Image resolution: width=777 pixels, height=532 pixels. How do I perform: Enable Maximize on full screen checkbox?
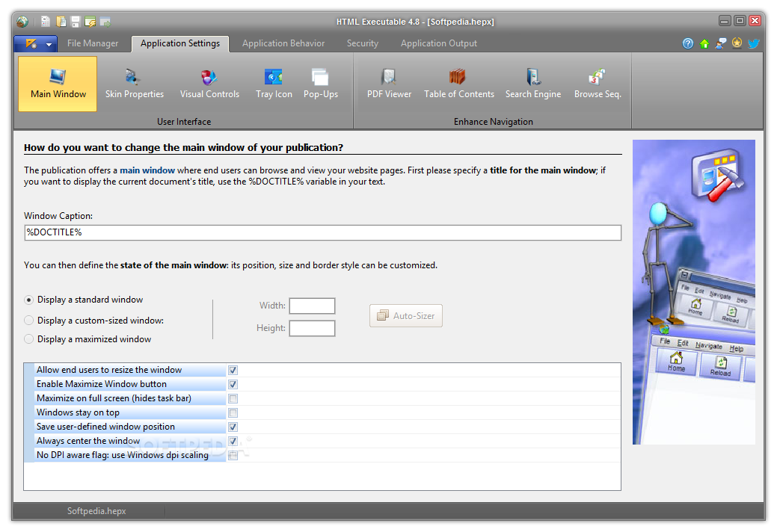(233, 398)
